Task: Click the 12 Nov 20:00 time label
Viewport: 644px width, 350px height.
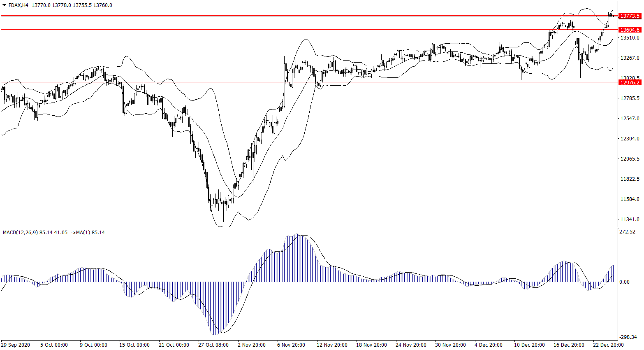Action: [x=332, y=345]
